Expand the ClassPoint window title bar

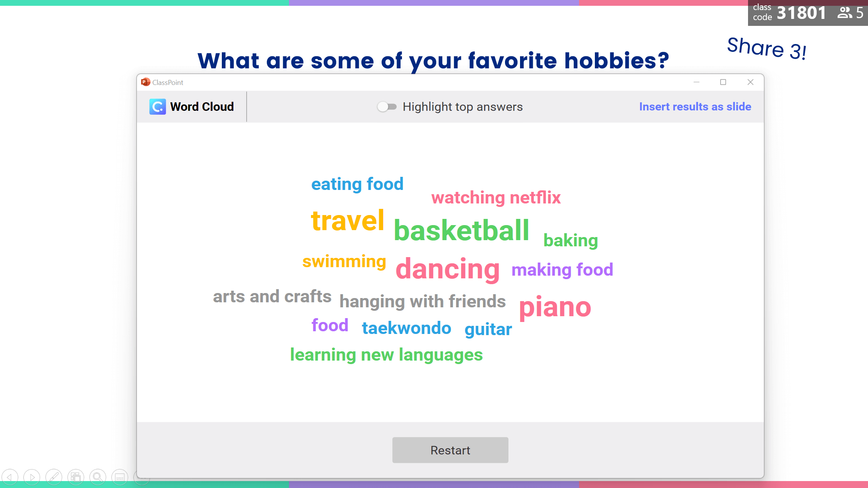723,82
